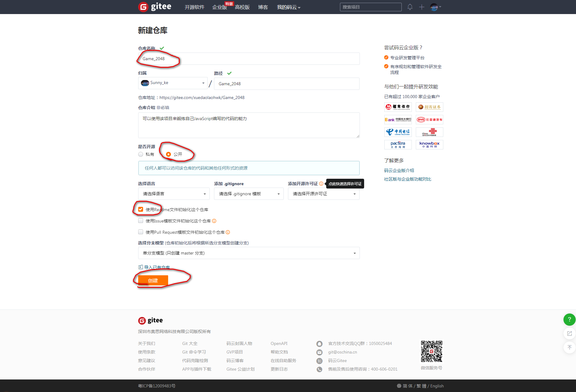The width and height of the screenshot is (576, 392).
Task: Click the Pactera logo
Action: click(398, 145)
